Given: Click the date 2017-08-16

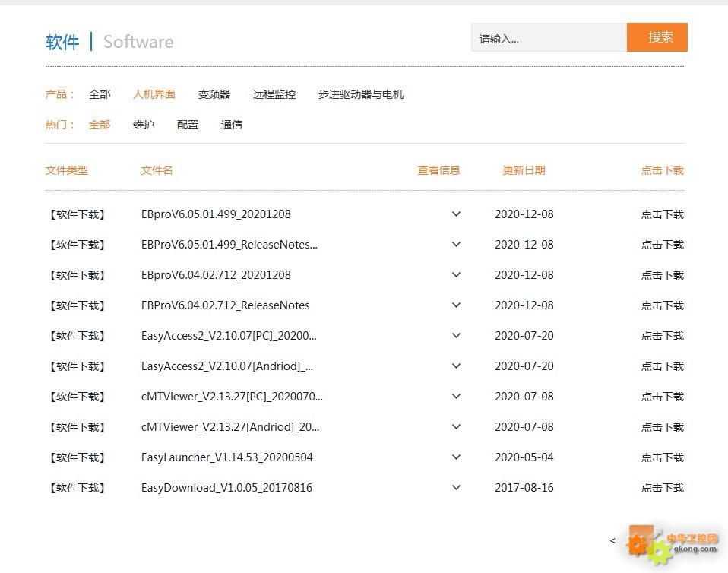Looking at the screenshot, I should pyautogui.click(x=524, y=488).
